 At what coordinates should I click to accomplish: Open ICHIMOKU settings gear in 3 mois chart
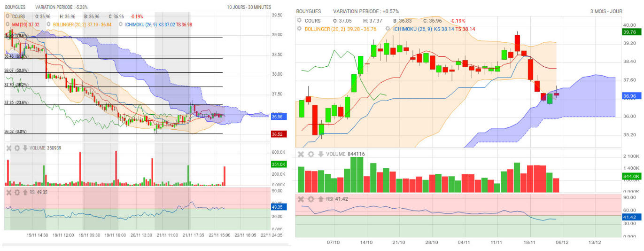point(388,29)
